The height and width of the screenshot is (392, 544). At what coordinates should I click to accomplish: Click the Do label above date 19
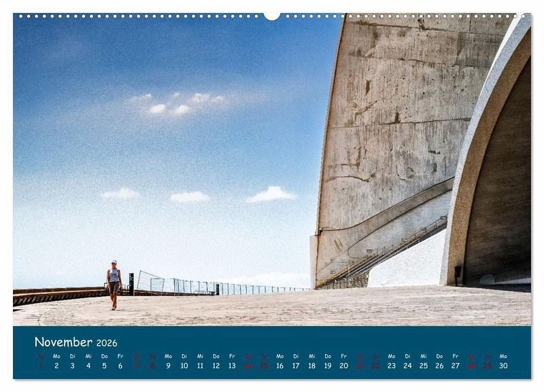[x=328, y=356]
